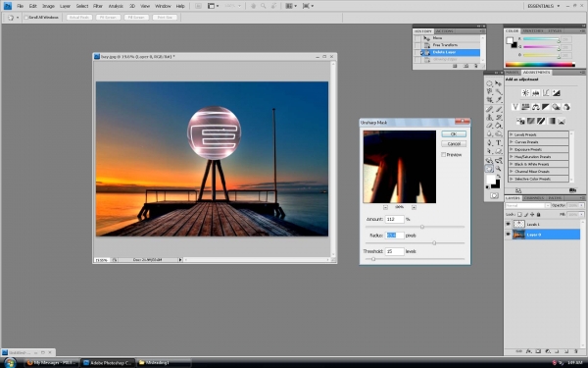The height and width of the screenshot is (368, 588).
Task: Add a Black & White adjustment
Action: tap(546, 107)
